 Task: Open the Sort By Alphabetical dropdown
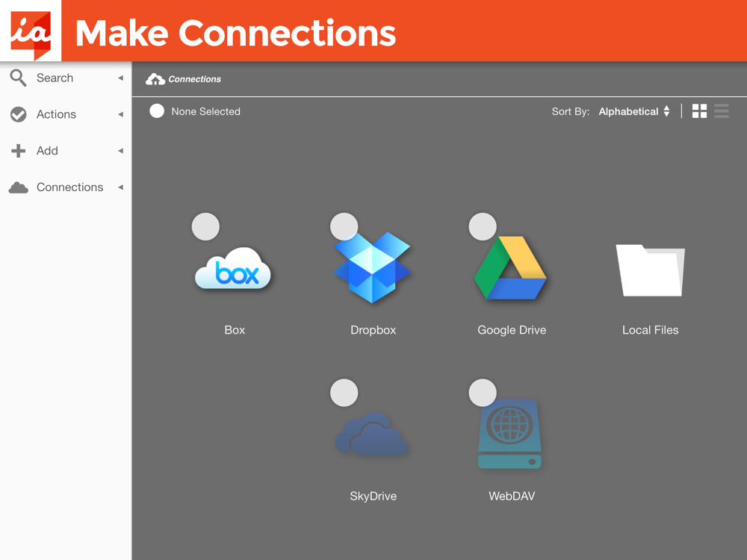[x=634, y=111]
